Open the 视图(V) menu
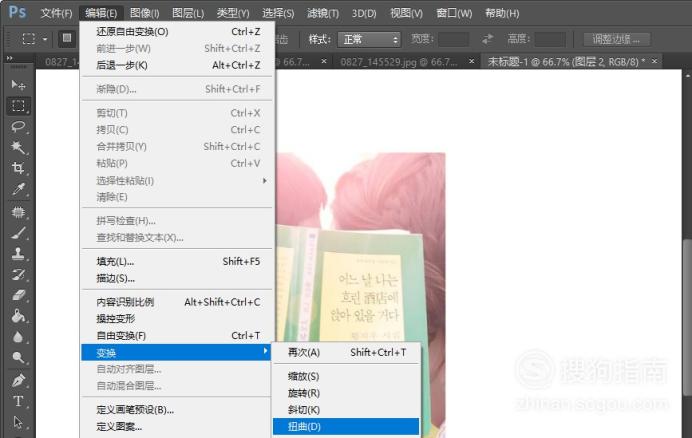This screenshot has height=438, width=692. pos(406,13)
